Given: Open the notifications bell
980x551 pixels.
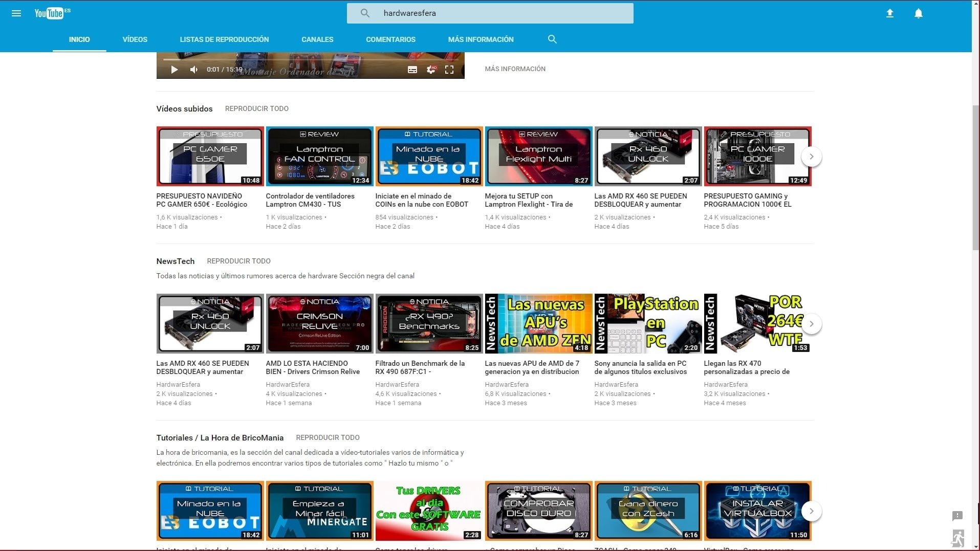Looking at the screenshot, I should [x=919, y=13].
